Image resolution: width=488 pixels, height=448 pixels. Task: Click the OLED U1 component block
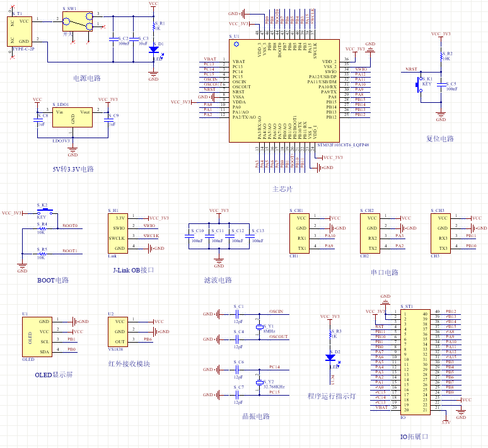(x=37, y=337)
